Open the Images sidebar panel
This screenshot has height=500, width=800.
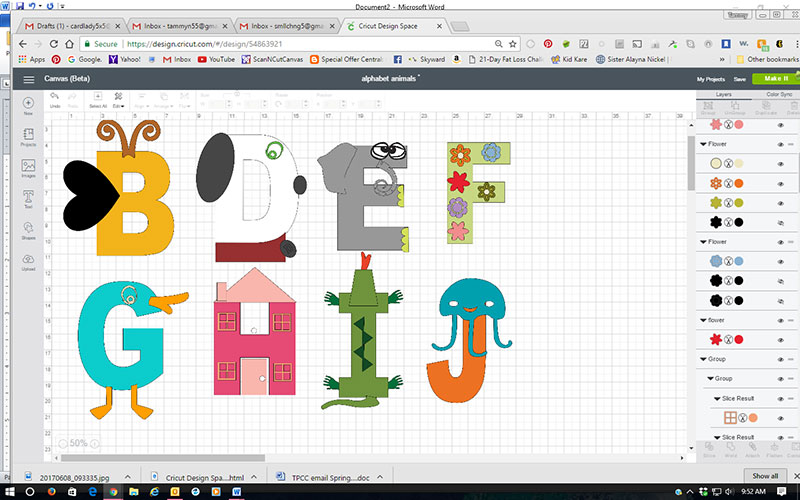click(x=28, y=166)
